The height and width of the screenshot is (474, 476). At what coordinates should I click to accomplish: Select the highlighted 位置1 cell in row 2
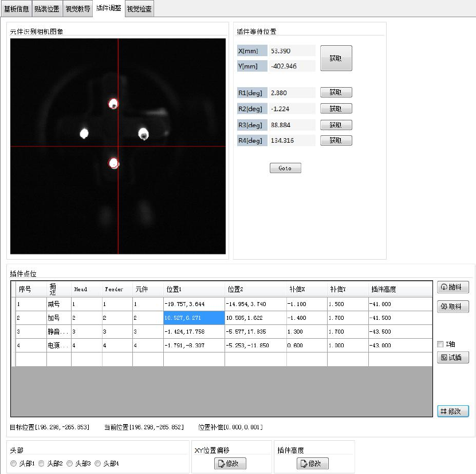pos(194,318)
